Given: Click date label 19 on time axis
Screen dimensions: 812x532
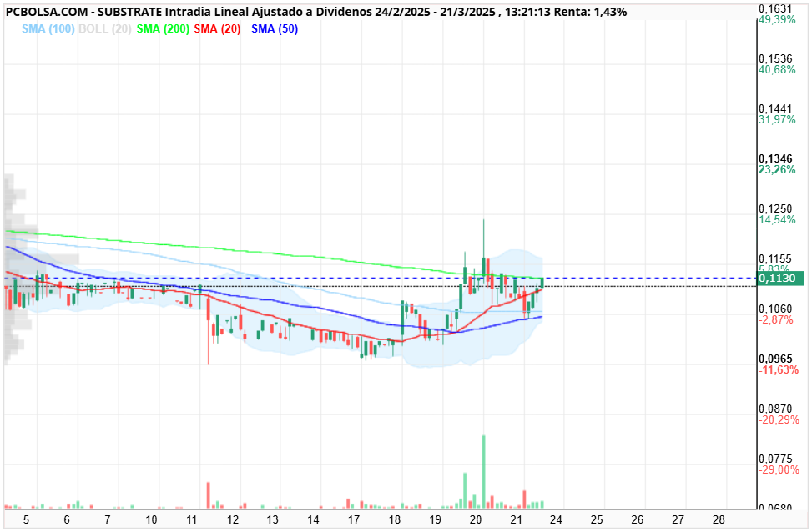Looking at the screenshot, I should coord(435,520).
